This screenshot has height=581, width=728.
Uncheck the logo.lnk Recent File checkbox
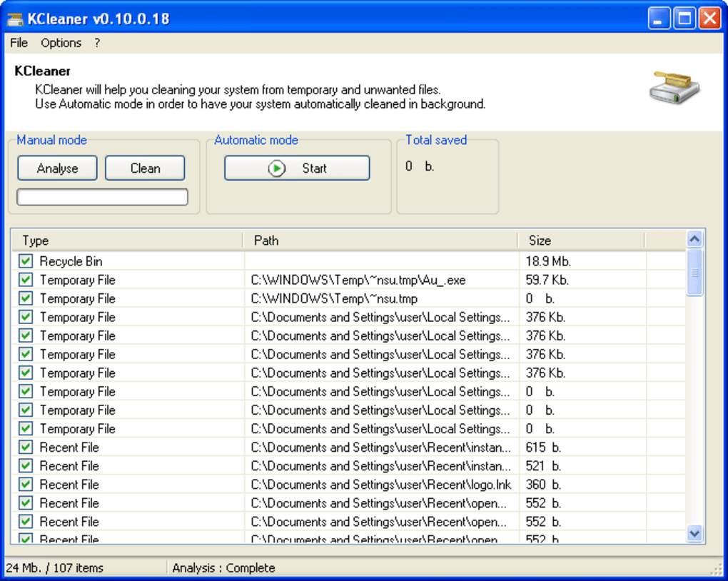click(26, 485)
